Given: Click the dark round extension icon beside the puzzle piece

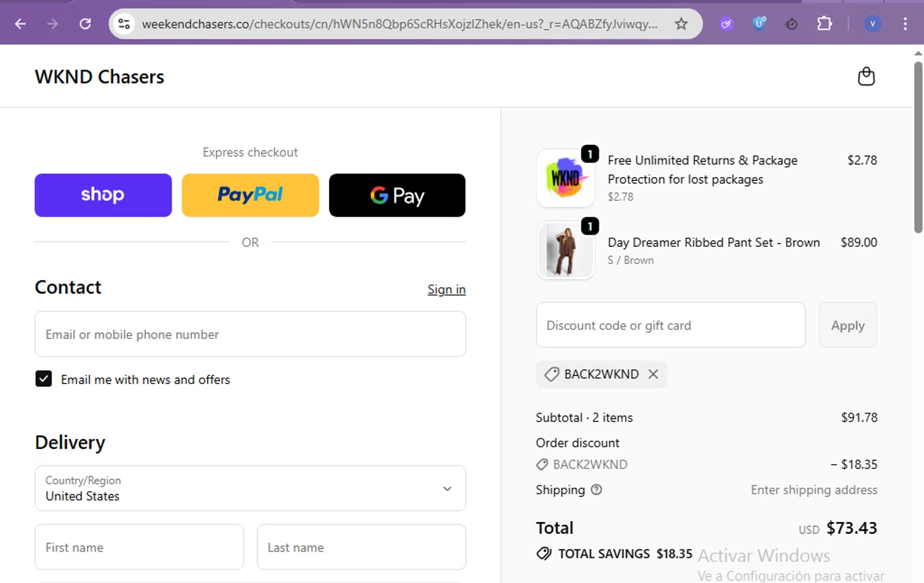Looking at the screenshot, I should (x=792, y=24).
